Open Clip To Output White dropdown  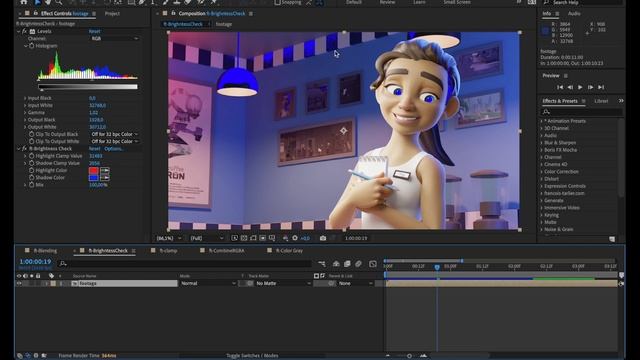click(114, 142)
